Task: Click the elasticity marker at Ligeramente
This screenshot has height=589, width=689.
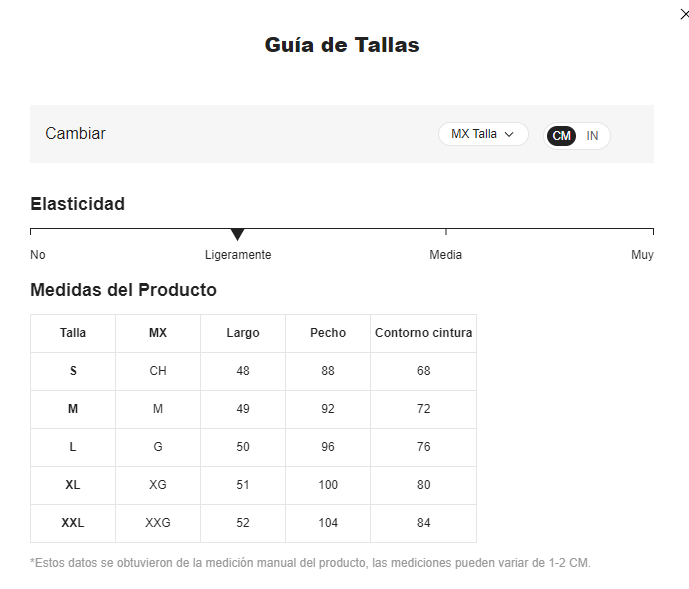Action: click(237, 235)
